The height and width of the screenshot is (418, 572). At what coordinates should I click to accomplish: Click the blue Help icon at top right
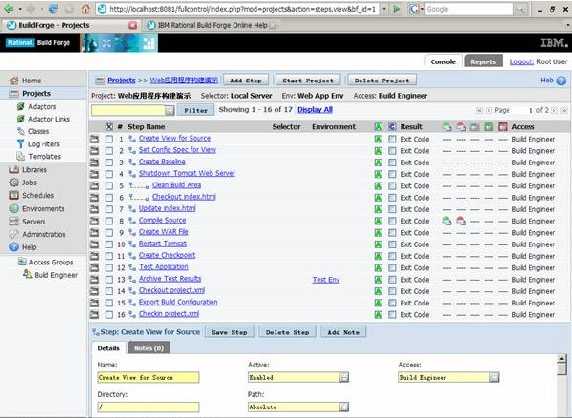coord(561,81)
